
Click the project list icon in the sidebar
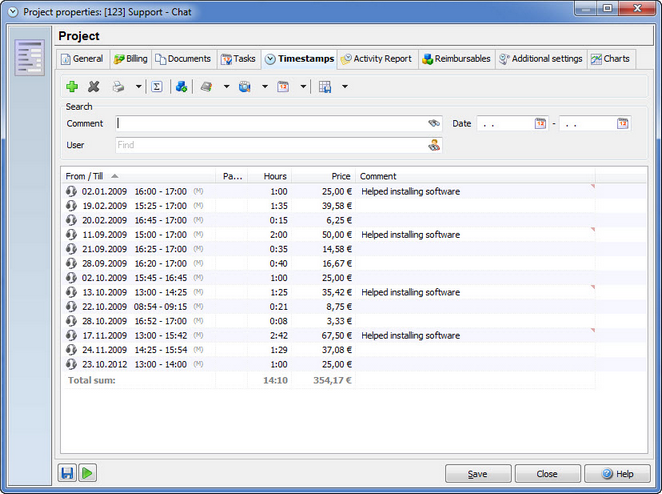coord(30,57)
